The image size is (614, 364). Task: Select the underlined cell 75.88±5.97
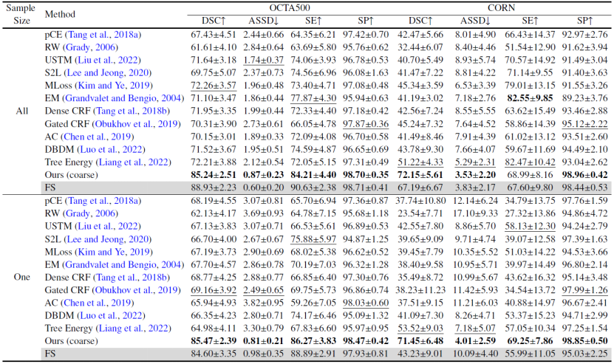(313, 238)
